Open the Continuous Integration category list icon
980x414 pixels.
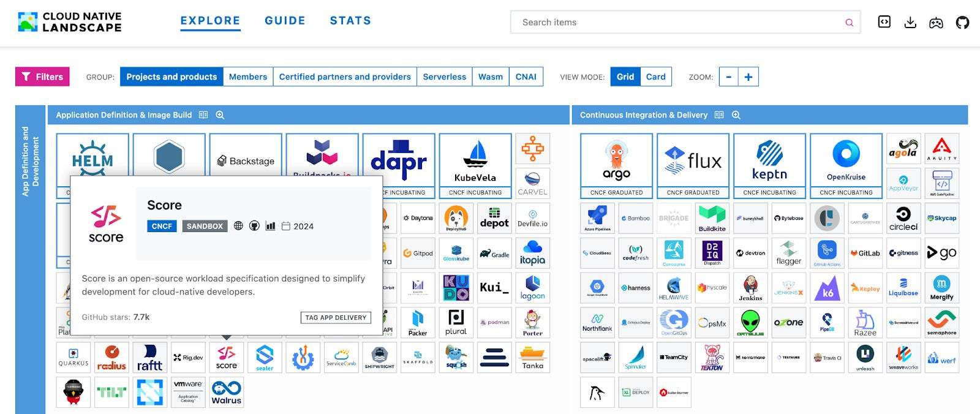coord(719,115)
